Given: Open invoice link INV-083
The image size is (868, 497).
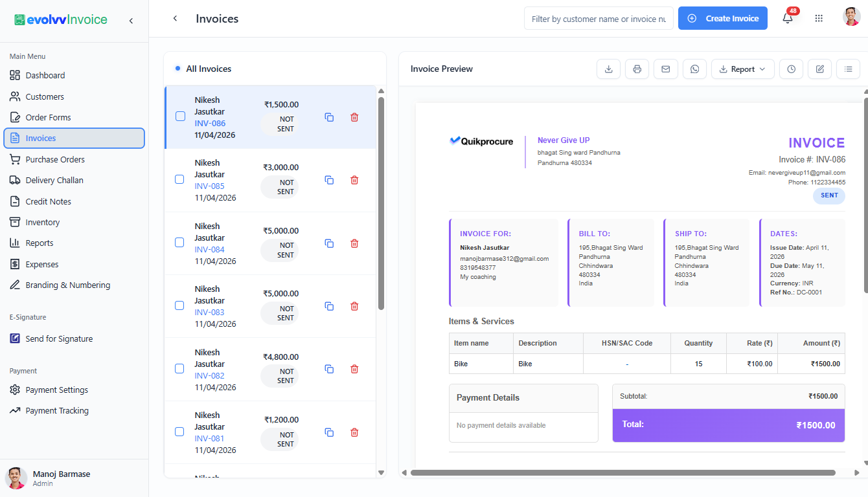Looking at the screenshot, I should (x=210, y=312).
